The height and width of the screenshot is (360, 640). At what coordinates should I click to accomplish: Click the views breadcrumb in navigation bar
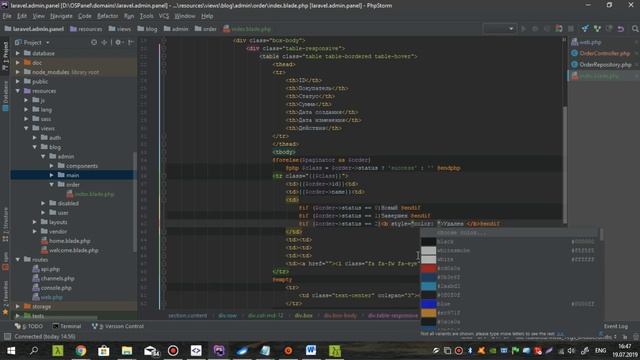pos(120,29)
